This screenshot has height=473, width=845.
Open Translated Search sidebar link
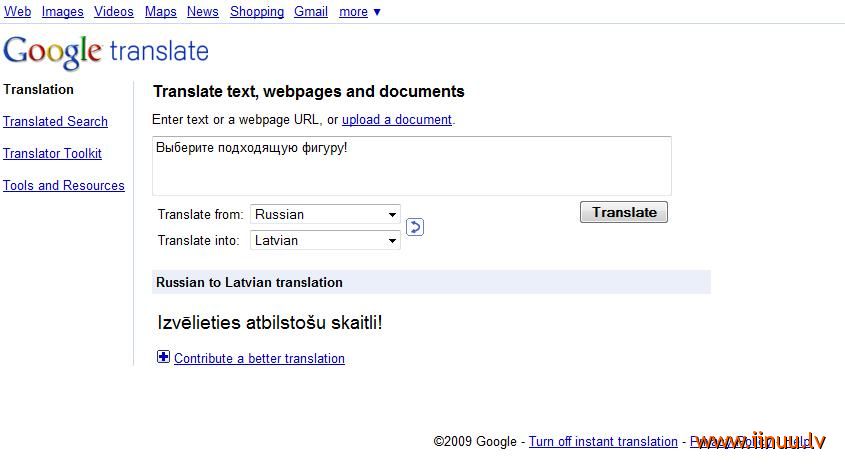click(x=56, y=121)
